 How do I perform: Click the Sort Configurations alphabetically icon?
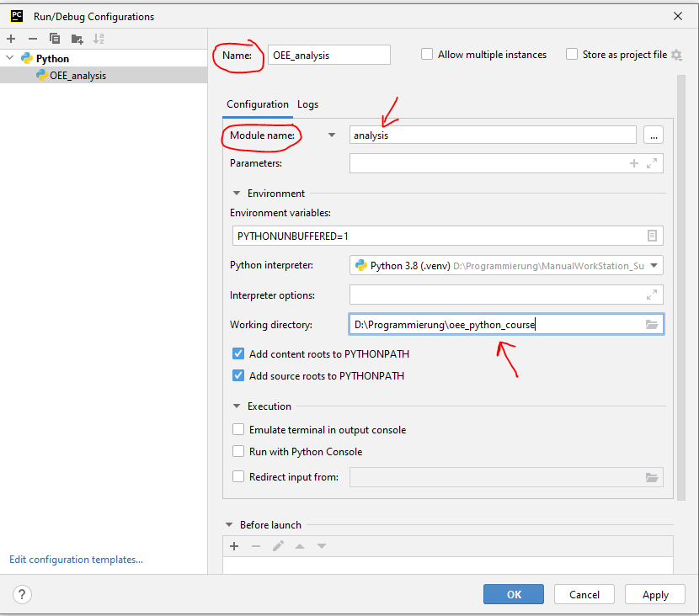[x=99, y=39]
